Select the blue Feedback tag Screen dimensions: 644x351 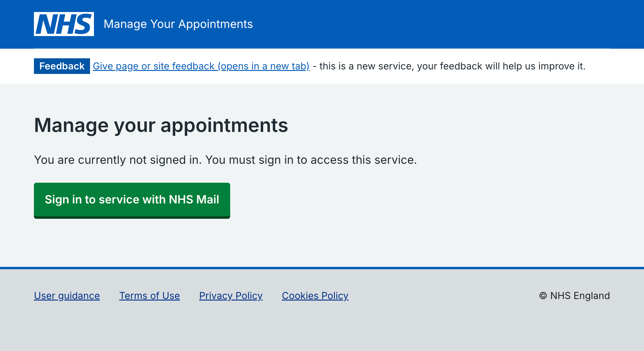click(x=62, y=66)
